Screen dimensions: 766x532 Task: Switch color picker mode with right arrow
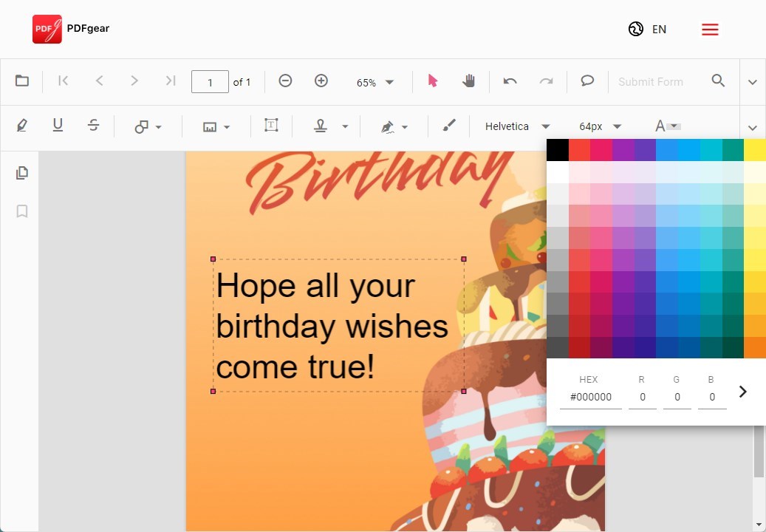coord(743,392)
